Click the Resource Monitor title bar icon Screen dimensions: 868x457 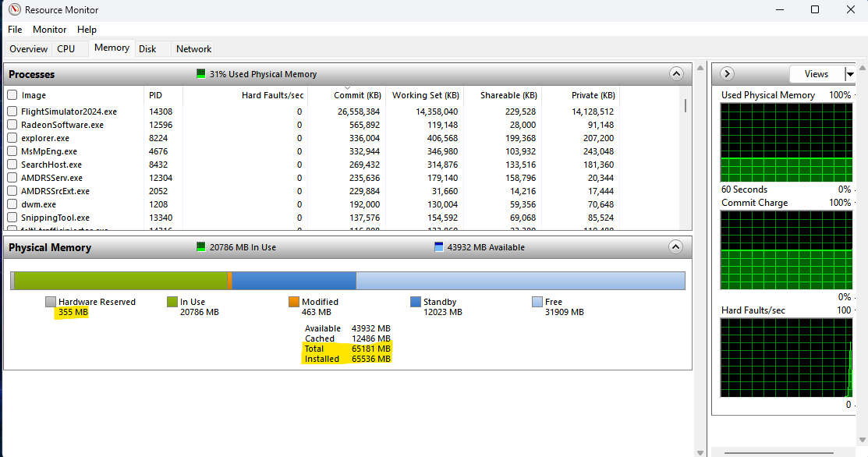coord(13,10)
